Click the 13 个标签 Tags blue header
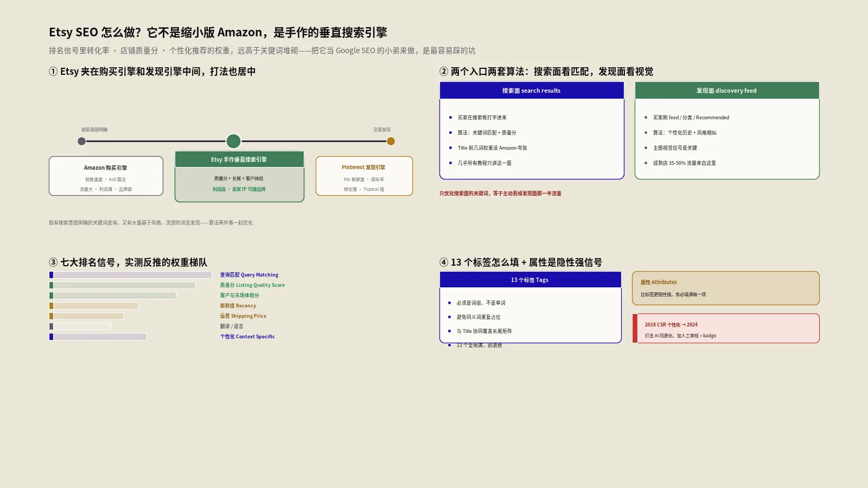This screenshot has height=488, width=868. pos(530,280)
